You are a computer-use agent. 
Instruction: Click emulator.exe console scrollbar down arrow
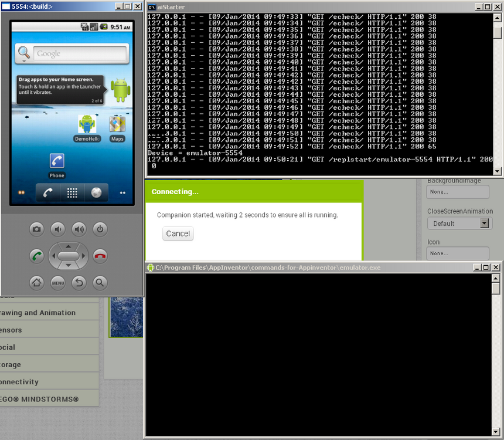pyautogui.click(x=496, y=432)
